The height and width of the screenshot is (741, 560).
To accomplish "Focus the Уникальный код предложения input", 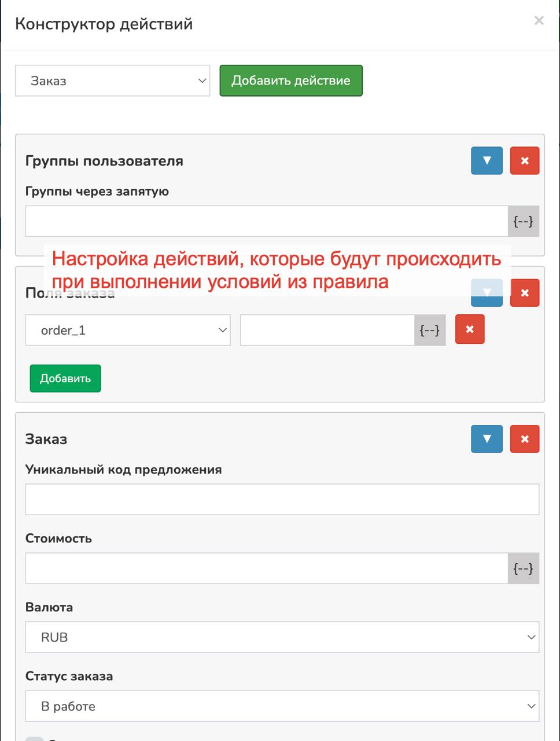I will 282,500.
